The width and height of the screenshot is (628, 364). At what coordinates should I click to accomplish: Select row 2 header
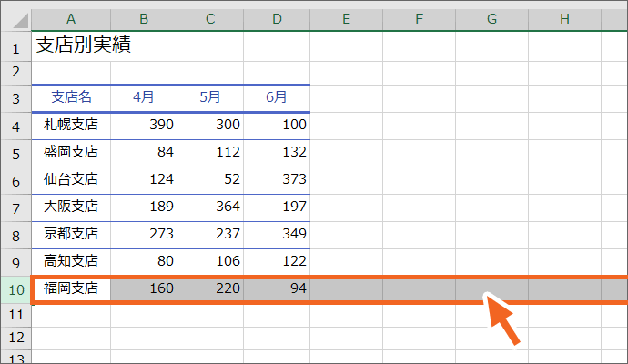point(16,74)
